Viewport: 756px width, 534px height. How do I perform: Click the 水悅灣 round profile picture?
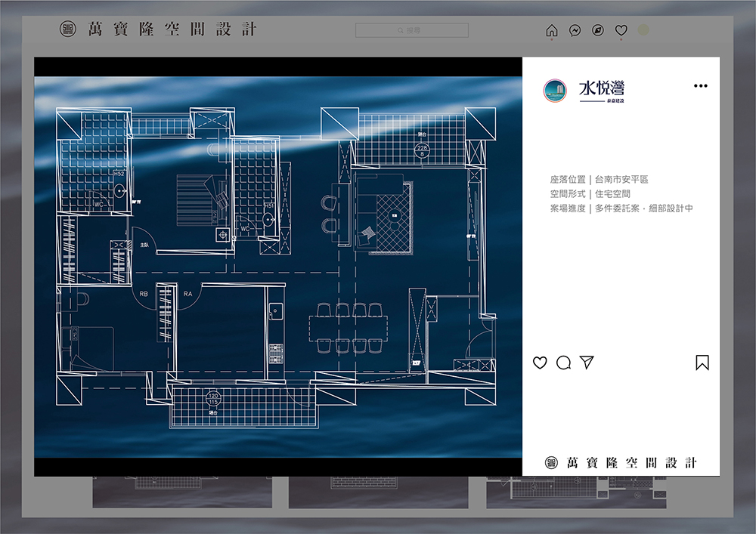pos(555,91)
